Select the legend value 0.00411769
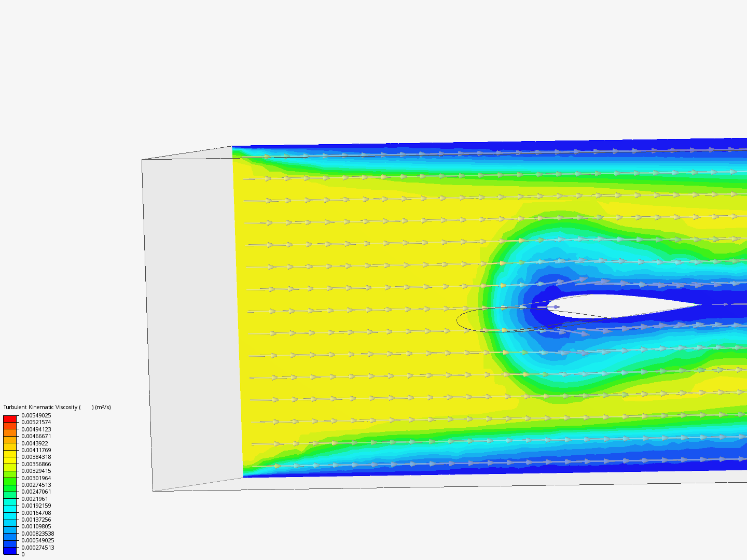Image resolution: width=747 pixels, height=560 pixels. point(36,450)
